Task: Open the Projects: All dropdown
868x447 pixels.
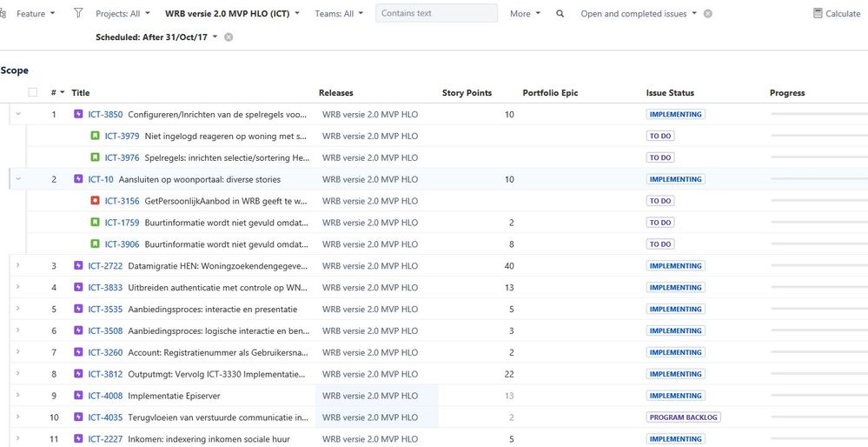Action: (123, 14)
